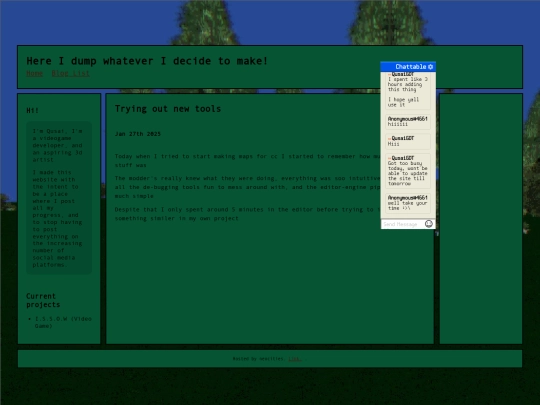Select the 'Got too busy today' chat message
Image resolution: width=540 pixels, height=405 pixels.
408,171
